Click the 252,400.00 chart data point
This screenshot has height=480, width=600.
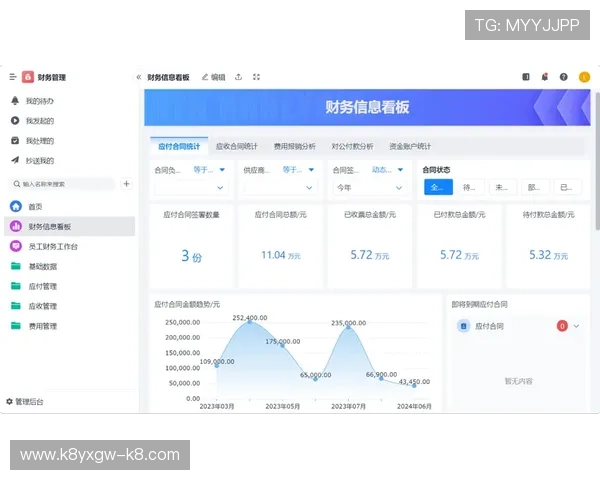[249, 322]
